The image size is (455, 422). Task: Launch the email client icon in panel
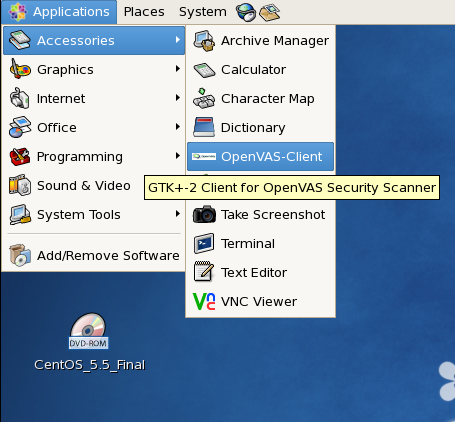pos(270,12)
